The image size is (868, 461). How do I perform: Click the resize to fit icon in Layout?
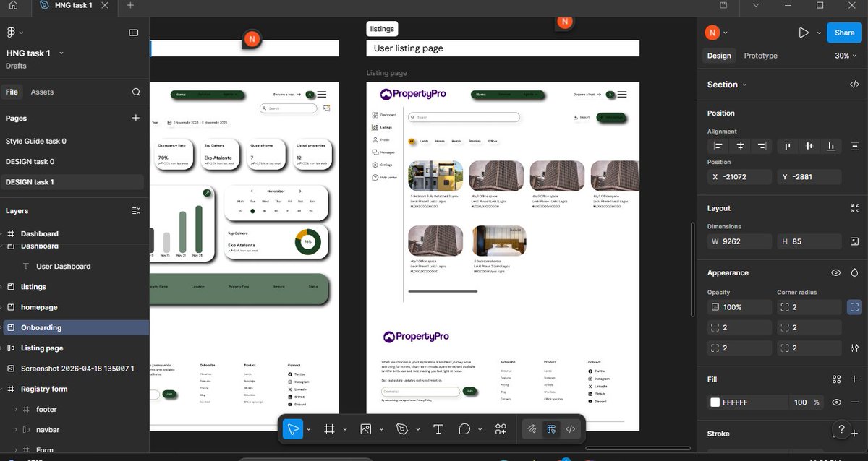854,208
